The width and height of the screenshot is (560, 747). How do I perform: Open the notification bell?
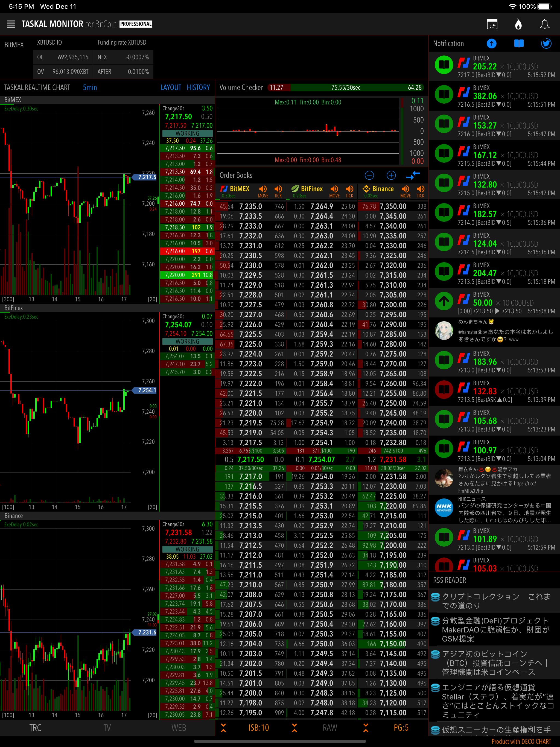pyautogui.click(x=544, y=24)
